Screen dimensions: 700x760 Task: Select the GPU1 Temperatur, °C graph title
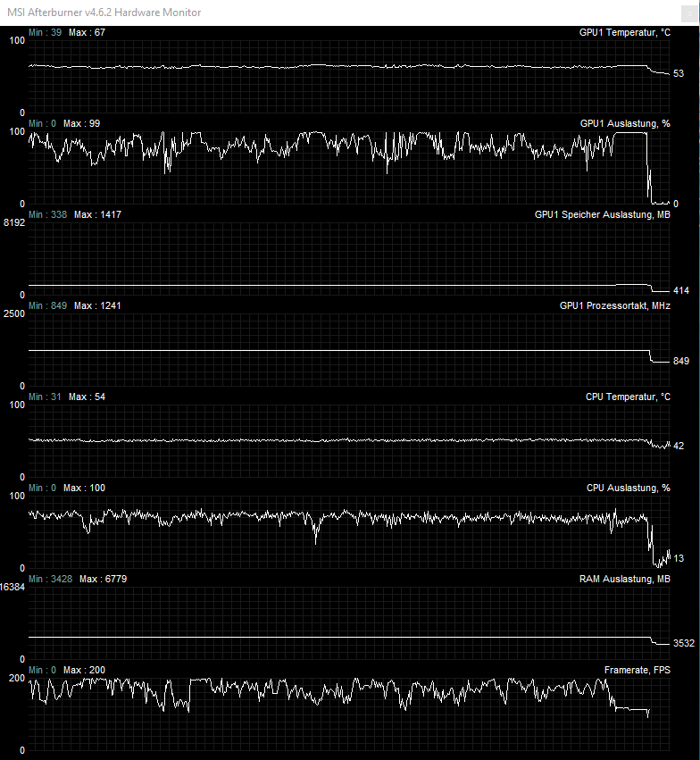coord(624,32)
